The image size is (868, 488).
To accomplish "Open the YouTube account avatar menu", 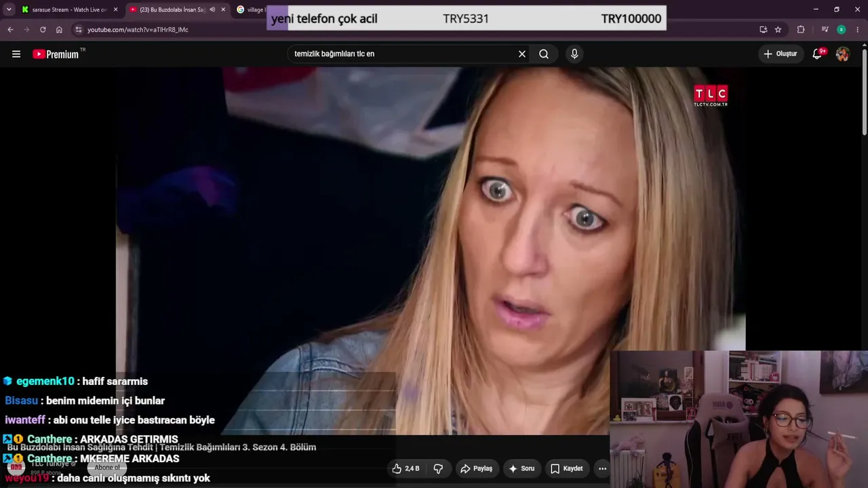I will coord(842,54).
